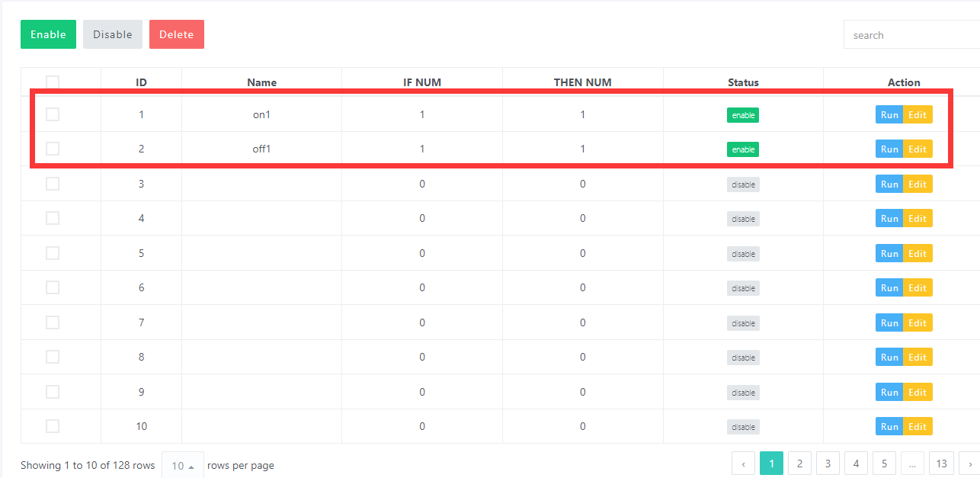Open Edit for row ID 7
The width and height of the screenshot is (980, 478).
tap(918, 323)
